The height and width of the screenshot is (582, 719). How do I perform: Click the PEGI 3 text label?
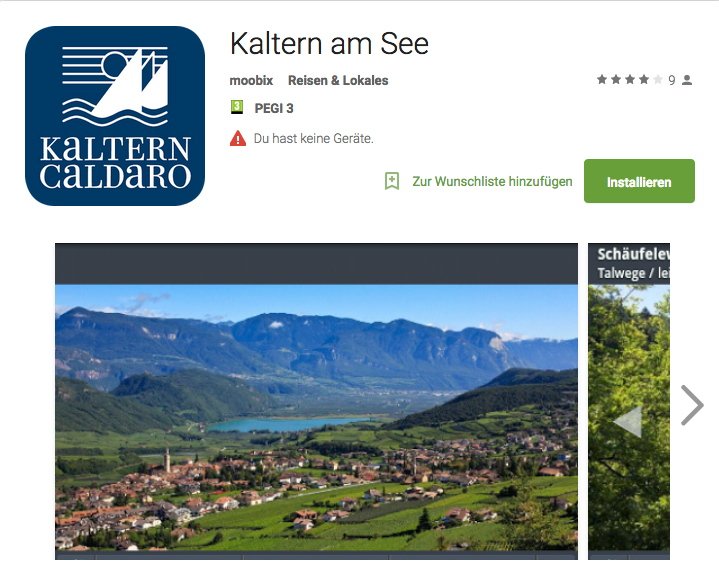coord(274,109)
